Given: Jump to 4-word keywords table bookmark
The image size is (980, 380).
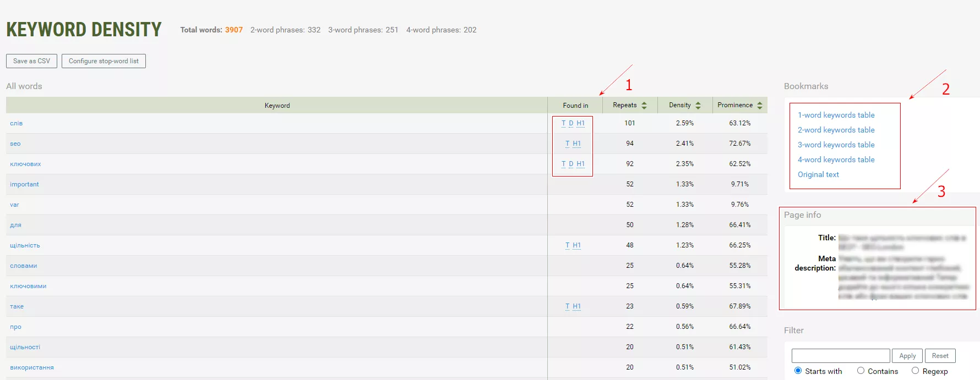Looking at the screenshot, I should click(836, 159).
